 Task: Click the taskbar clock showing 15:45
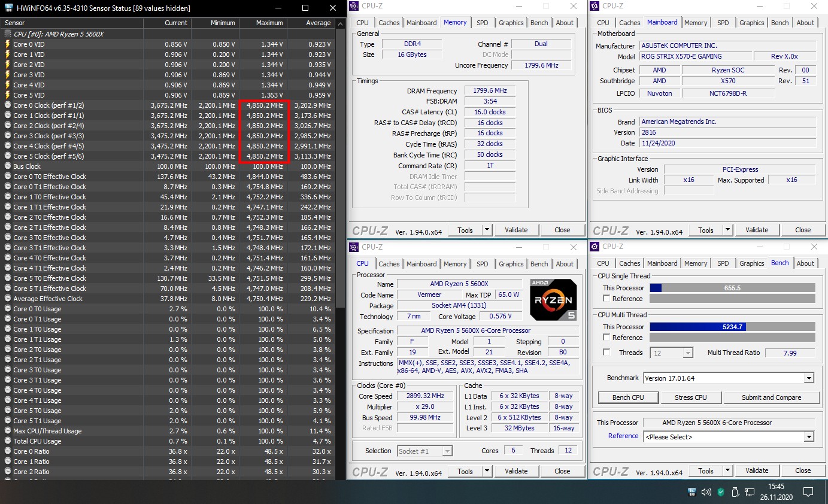(778, 492)
